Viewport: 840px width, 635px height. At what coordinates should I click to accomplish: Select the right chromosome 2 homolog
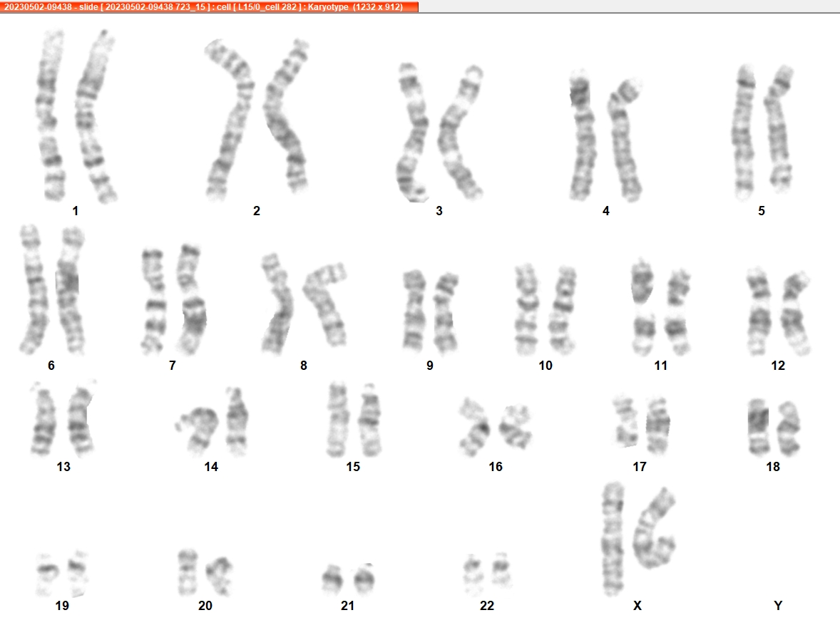coord(286,115)
